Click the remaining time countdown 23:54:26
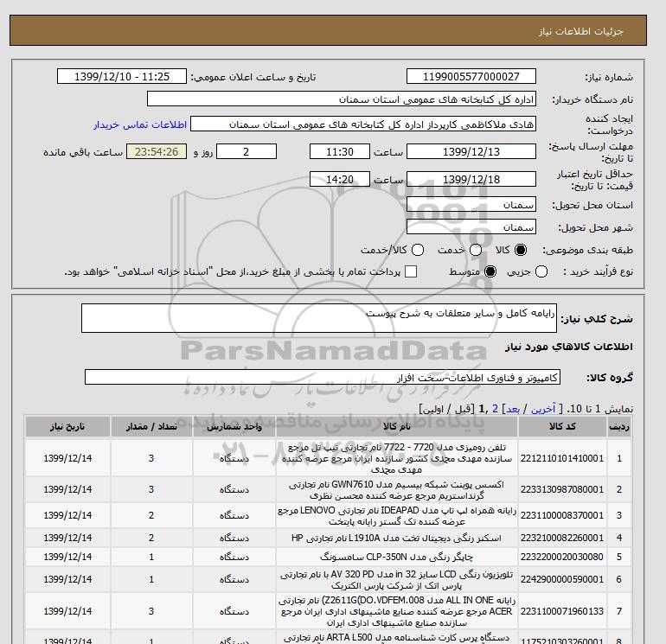This screenshot has width=666, height=644. [x=157, y=151]
